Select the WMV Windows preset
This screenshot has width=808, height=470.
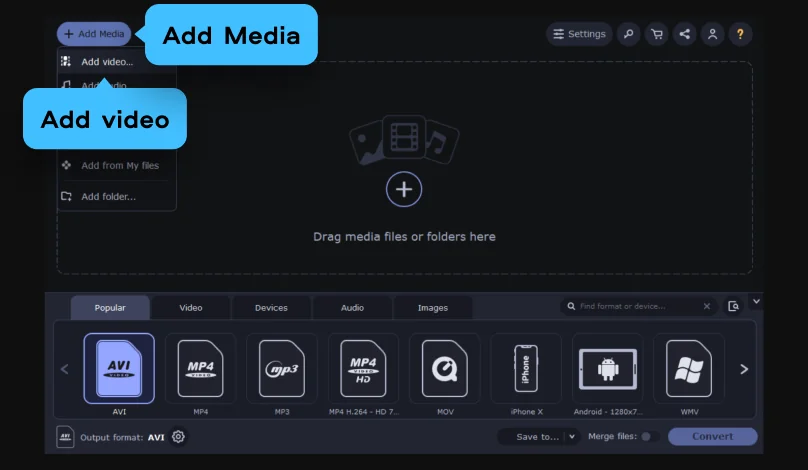pos(689,368)
